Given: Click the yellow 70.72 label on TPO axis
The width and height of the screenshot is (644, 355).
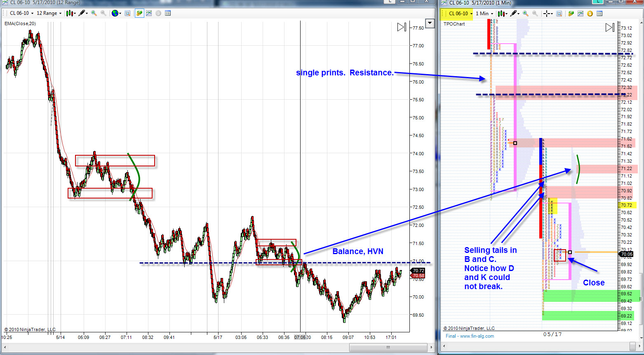Looking at the screenshot, I should (x=626, y=205).
